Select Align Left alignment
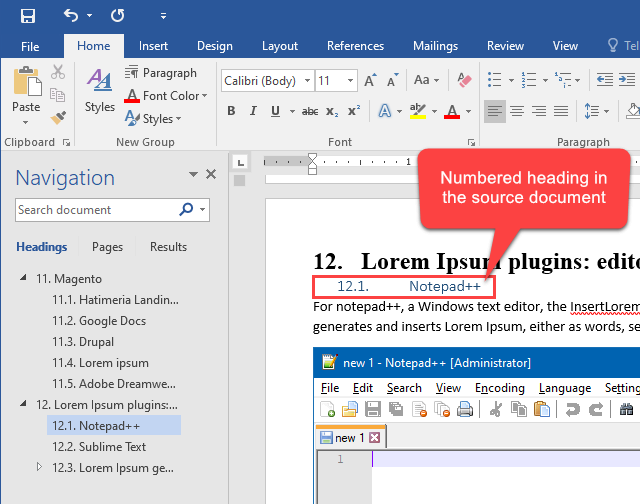This screenshot has width=640, height=504. 495,111
